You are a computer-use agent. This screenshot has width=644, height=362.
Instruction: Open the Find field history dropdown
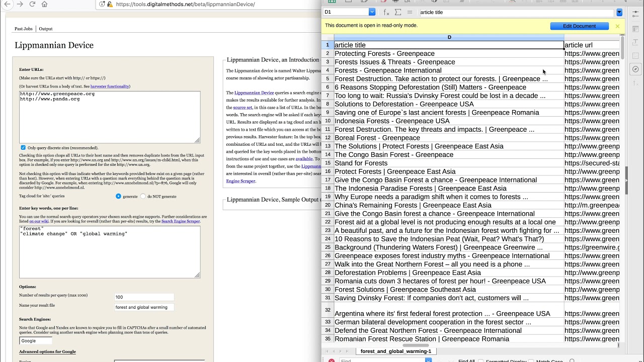coord(428,360)
